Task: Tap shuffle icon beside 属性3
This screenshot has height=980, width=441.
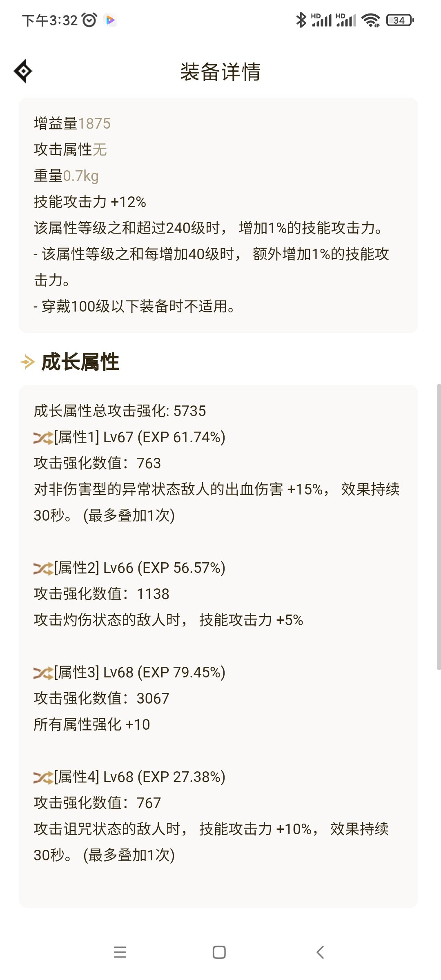Action: (43, 673)
